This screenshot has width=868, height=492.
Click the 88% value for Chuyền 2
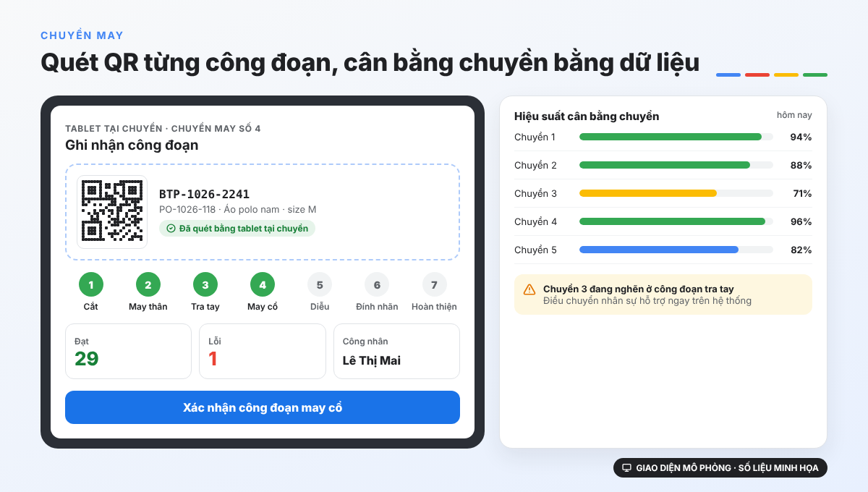pyautogui.click(x=801, y=165)
